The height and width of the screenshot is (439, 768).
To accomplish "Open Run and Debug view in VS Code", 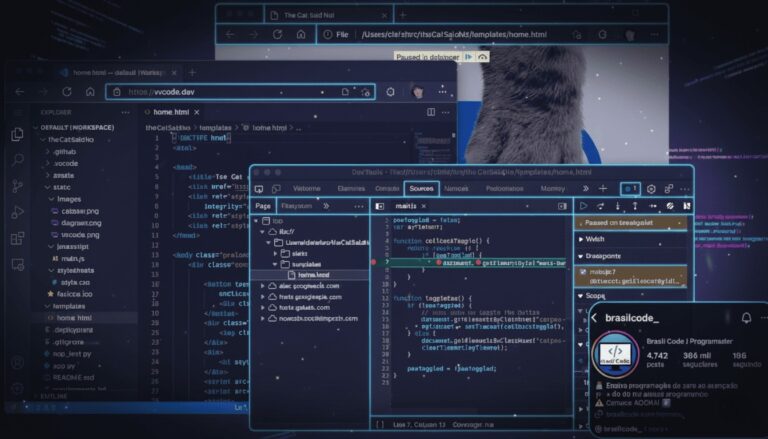I will point(17,212).
